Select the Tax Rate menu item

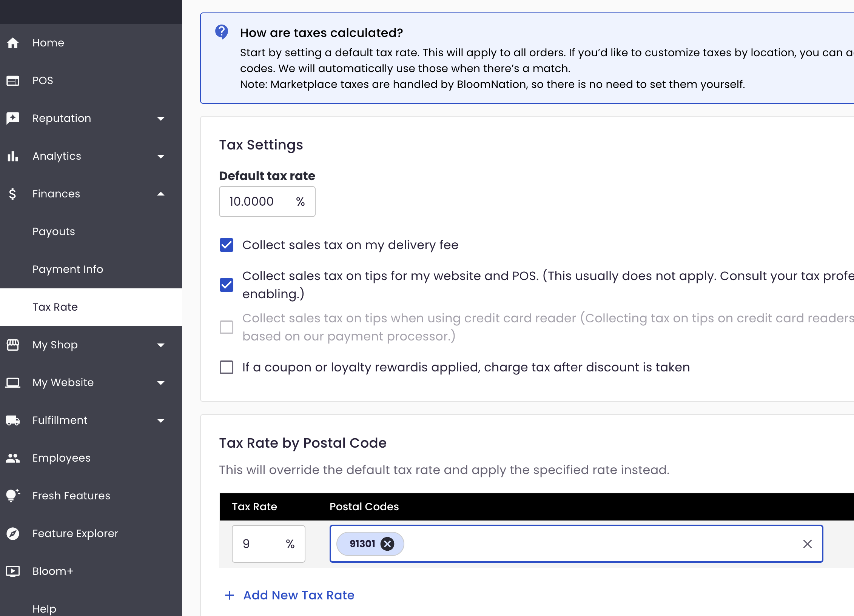click(x=91, y=307)
